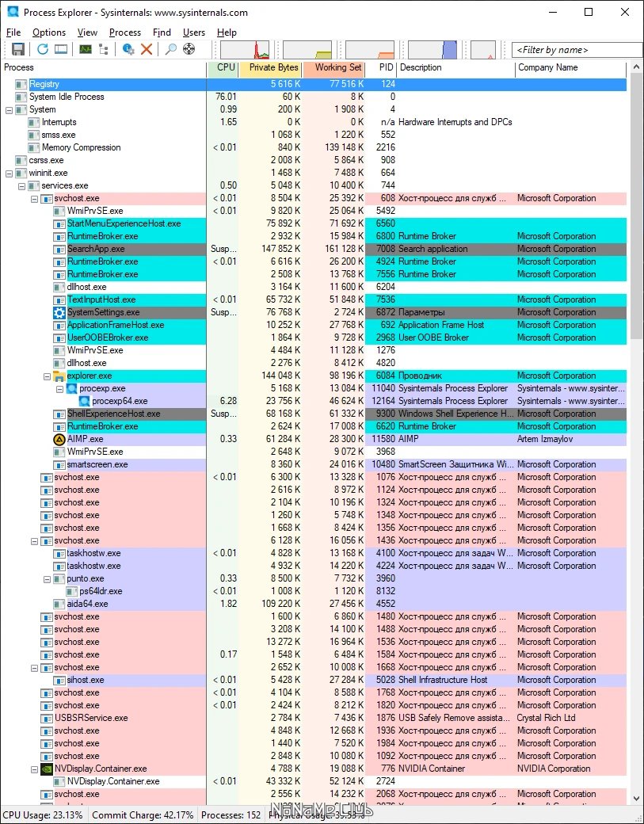Click the CPU usage mini graph with red spike
This screenshot has width=644, height=824.
[x=245, y=49]
